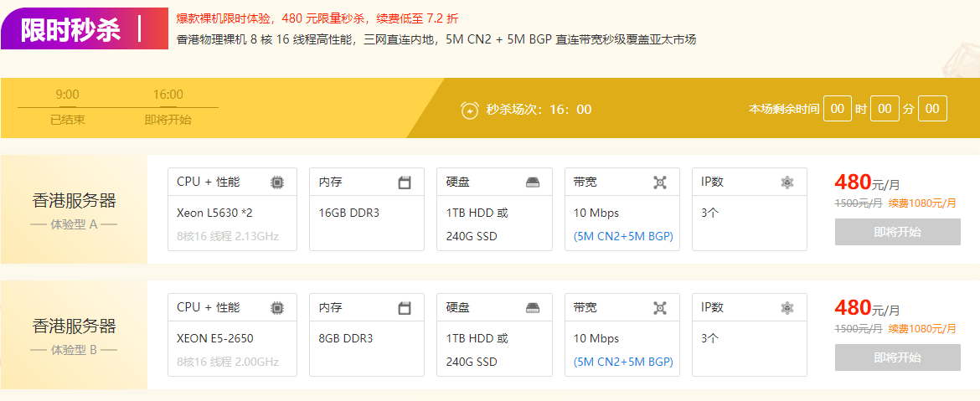The image size is (980, 401).
Task: Click the hours countdown box
Action: tap(838, 109)
